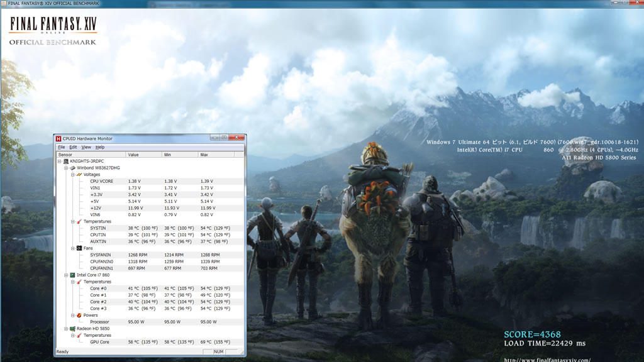Click the SCORE=4368 text in benchmark

(x=532, y=334)
